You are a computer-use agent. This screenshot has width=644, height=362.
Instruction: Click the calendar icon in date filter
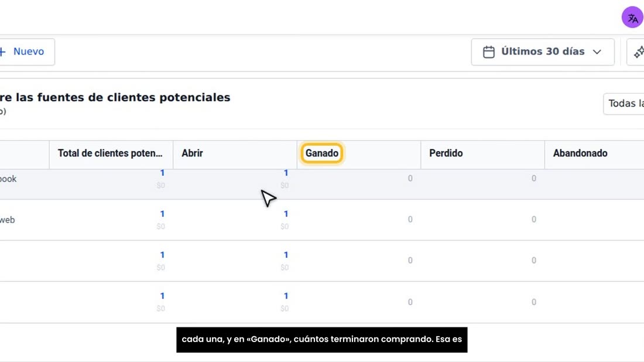[x=488, y=52]
